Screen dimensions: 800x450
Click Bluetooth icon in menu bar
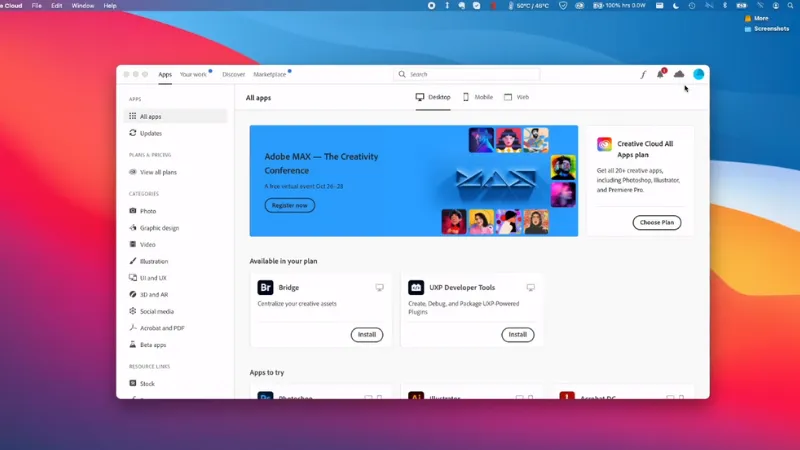725,6
